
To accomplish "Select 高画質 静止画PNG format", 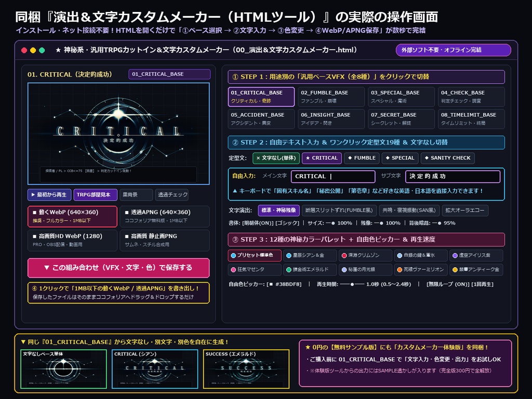I will 165,240.
